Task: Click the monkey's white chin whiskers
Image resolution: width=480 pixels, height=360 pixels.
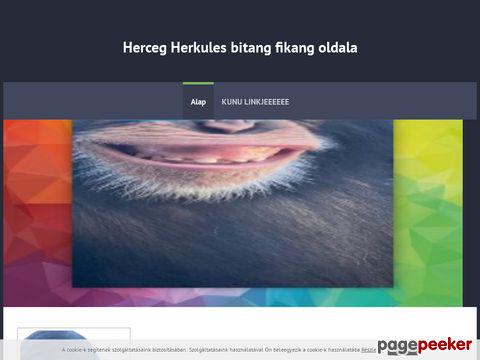Action: [x=200, y=187]
